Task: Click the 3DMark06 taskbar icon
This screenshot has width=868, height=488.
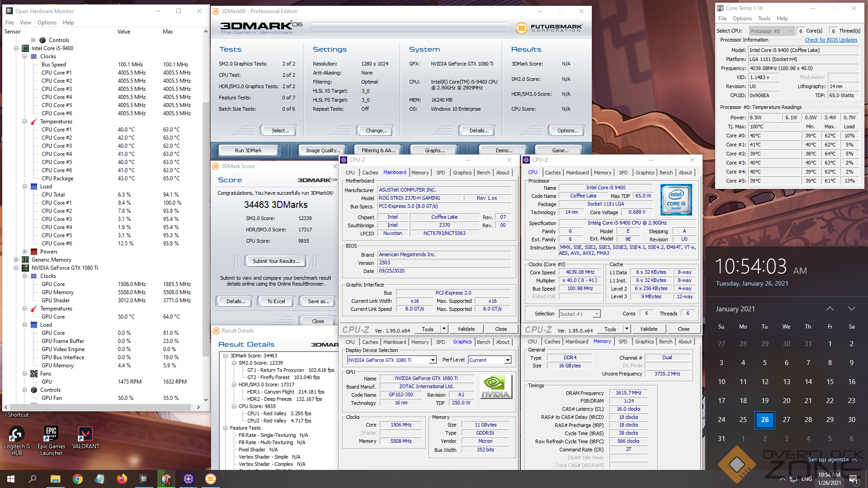Action: pos(211,479)
